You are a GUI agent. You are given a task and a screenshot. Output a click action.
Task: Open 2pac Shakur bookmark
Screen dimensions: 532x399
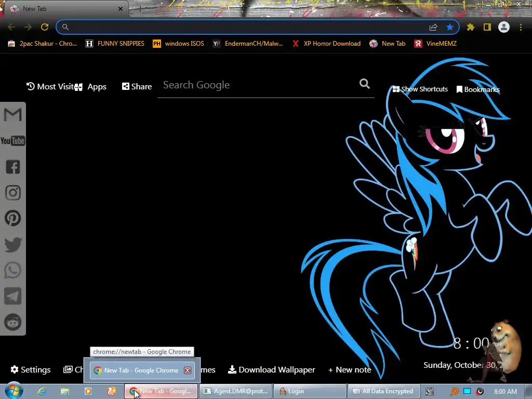(x=43, y=44)
